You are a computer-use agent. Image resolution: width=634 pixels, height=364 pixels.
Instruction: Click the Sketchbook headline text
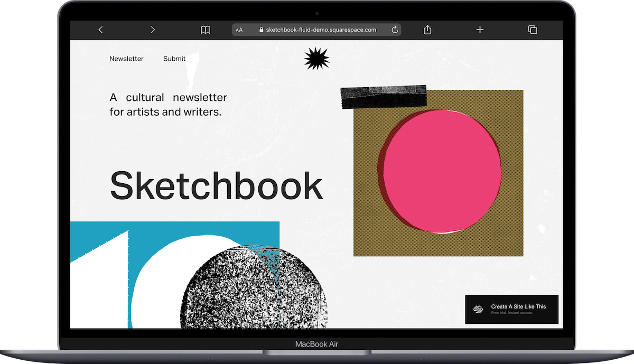216,185
